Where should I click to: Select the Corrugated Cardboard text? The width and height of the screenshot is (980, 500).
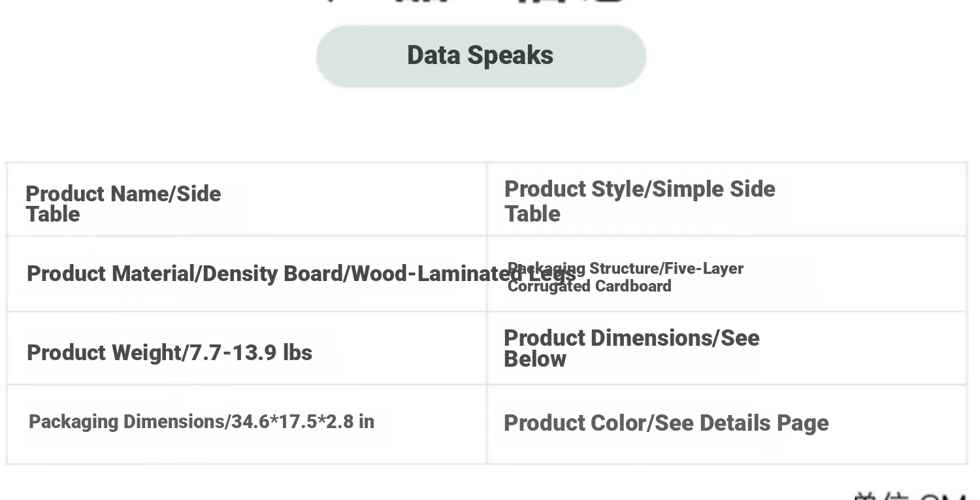(x=589, y=286)
